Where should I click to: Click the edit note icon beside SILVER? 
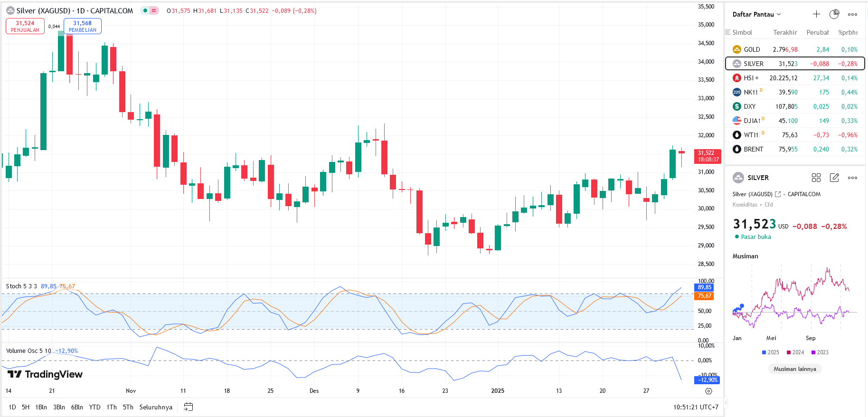click(x=834, y=178)
